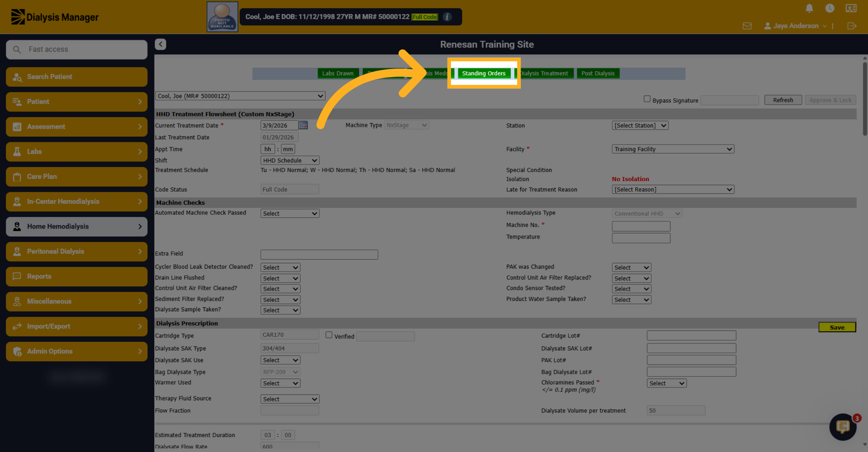This screenshot has width=868, height=452.
Task: Open the clock history icon
Action: 830,8
